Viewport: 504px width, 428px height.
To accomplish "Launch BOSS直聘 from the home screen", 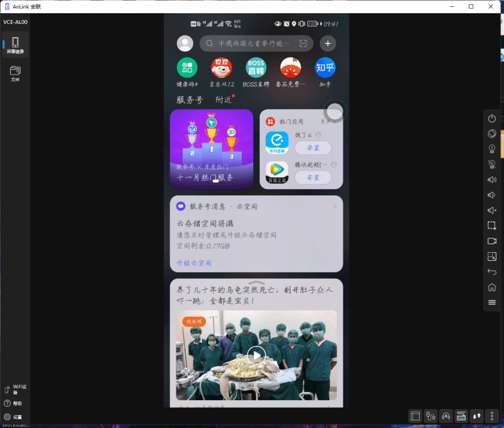I will (x=256, y=67).
